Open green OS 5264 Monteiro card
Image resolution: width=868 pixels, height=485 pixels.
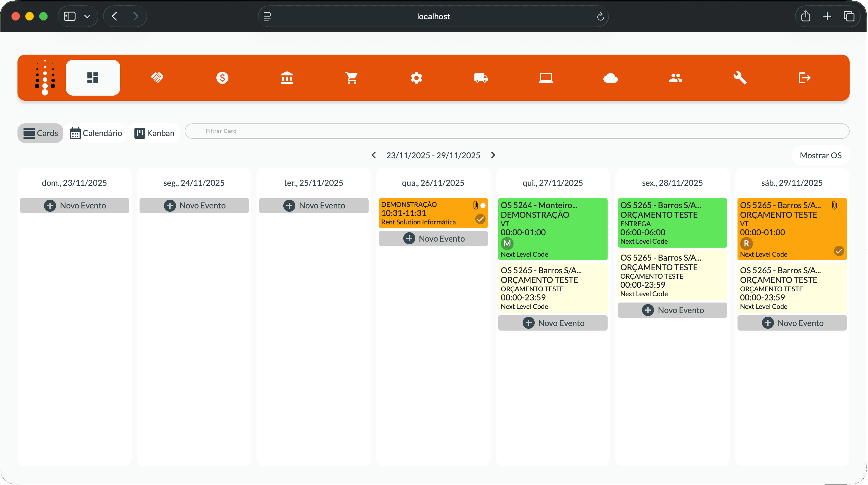coord(553,229)
